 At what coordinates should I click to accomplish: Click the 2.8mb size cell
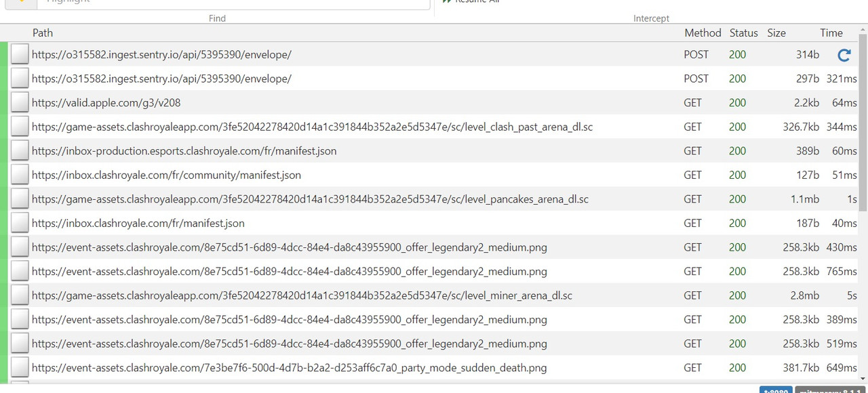pyautogui.click(x=804, y=295)
